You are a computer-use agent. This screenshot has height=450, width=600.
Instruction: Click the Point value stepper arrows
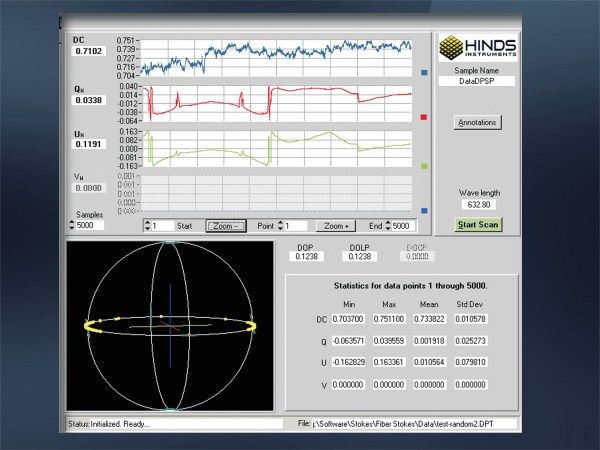[x=280, y=226]
